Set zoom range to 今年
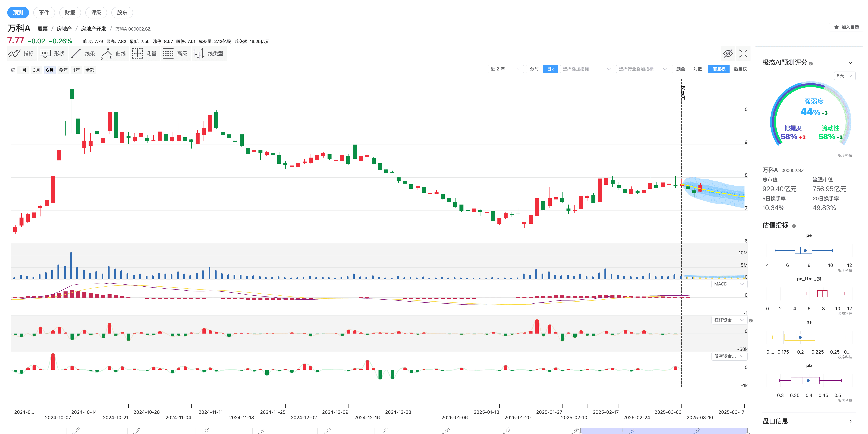Viewport: 868px width, 434px height. (63, 70)
